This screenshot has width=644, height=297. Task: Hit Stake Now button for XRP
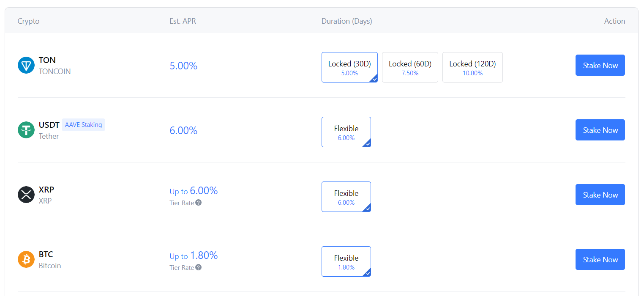[x=600, y=195]
